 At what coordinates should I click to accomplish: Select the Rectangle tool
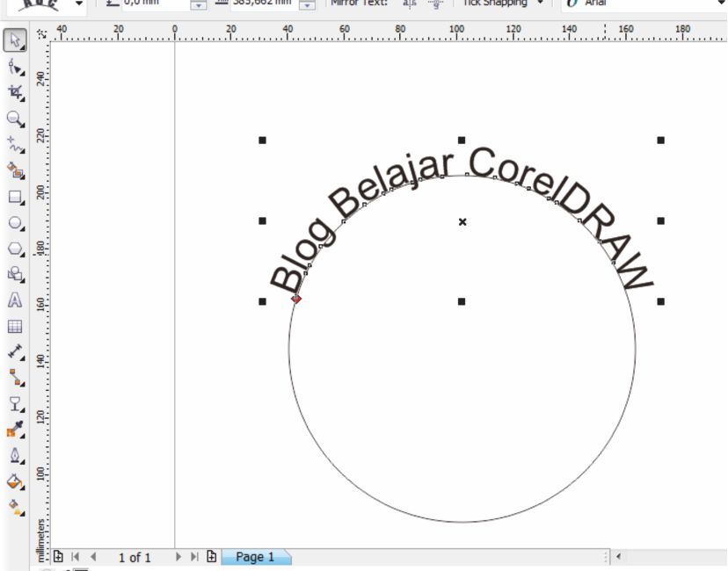coord(15,197)
